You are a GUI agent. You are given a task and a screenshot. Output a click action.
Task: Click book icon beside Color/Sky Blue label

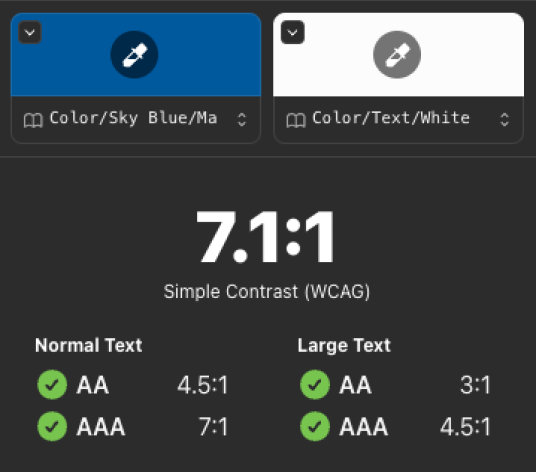click(x=33, y=120)
